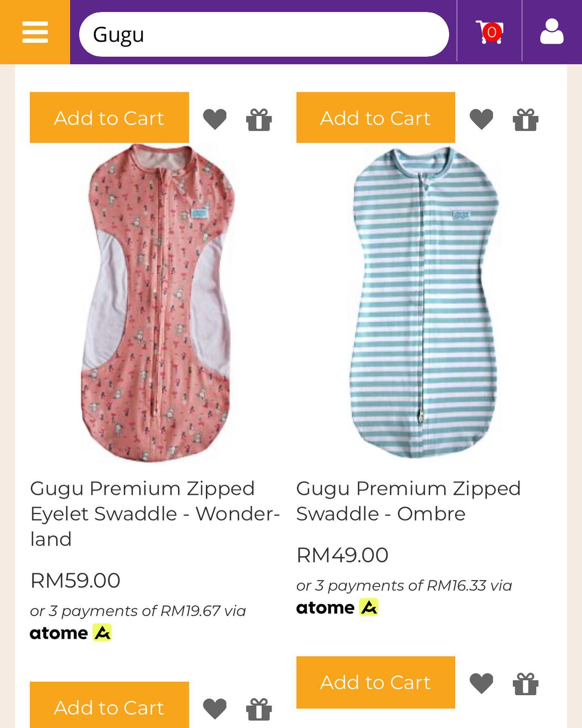The height and width of the screenshot is (728, 582).
Task: Favorite top-left product with heart icon
Action: (215, 119)
